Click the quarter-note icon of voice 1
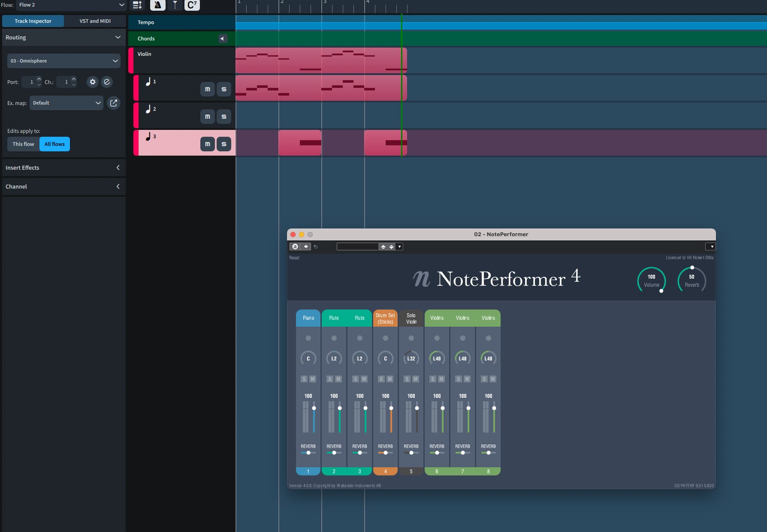 coord(148,81)
